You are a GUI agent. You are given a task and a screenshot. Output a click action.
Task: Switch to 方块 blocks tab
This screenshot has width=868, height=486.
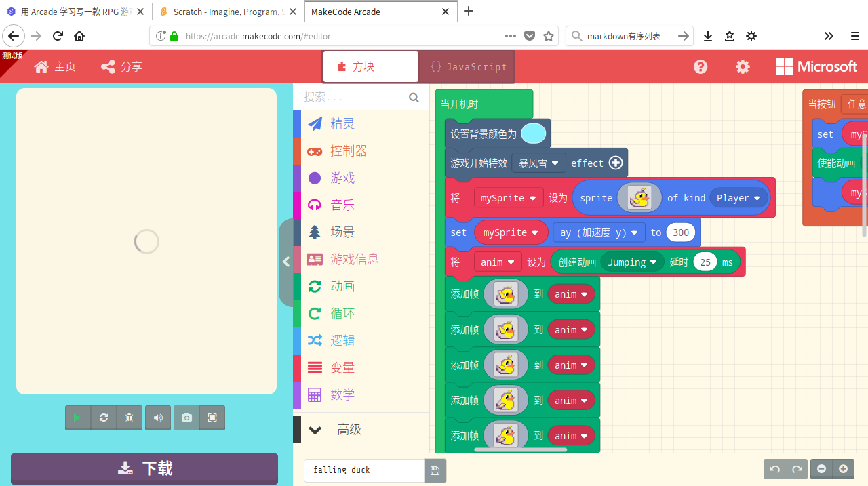(371, 66)
